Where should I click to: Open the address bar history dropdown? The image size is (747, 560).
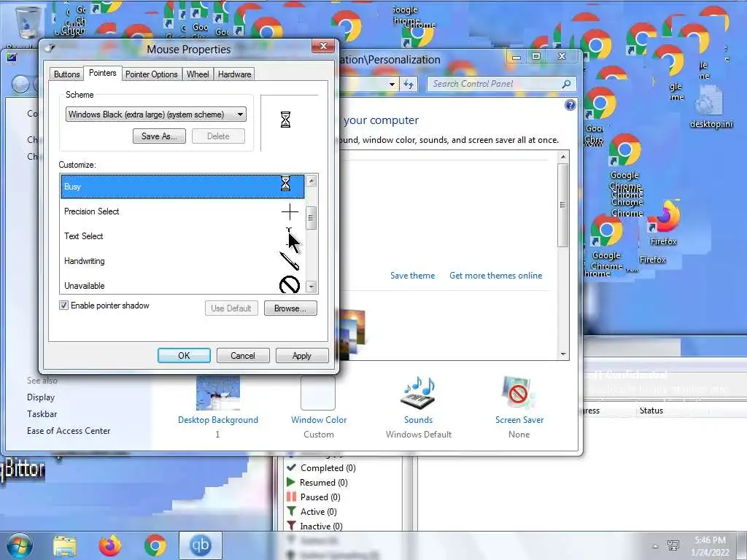(x=392, y=85)
